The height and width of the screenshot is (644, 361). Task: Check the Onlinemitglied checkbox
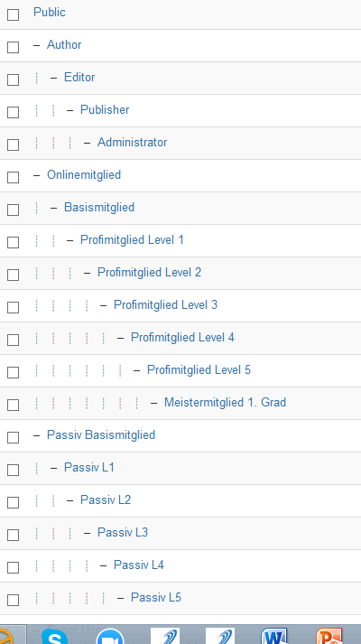point(14,177)
